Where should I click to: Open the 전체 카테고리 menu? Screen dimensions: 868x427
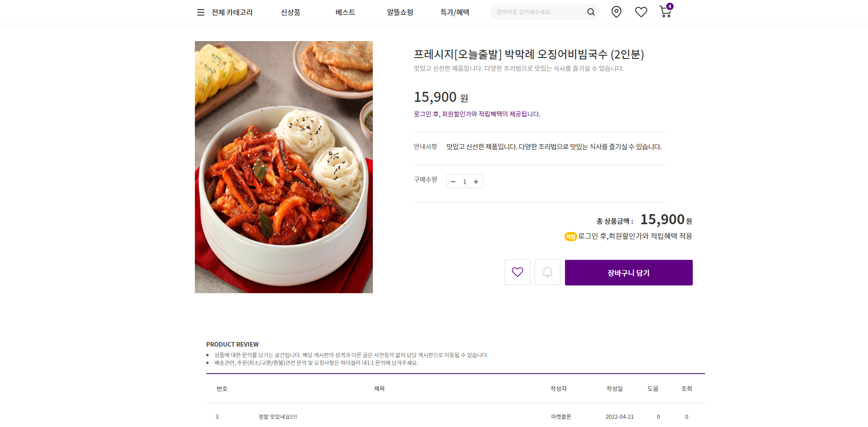pos(232,12)
